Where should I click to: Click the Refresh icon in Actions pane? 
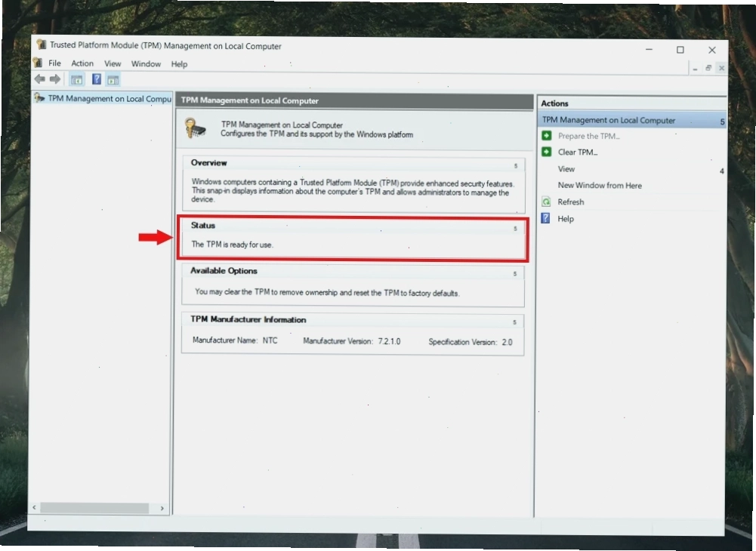[x=546, y=202]
